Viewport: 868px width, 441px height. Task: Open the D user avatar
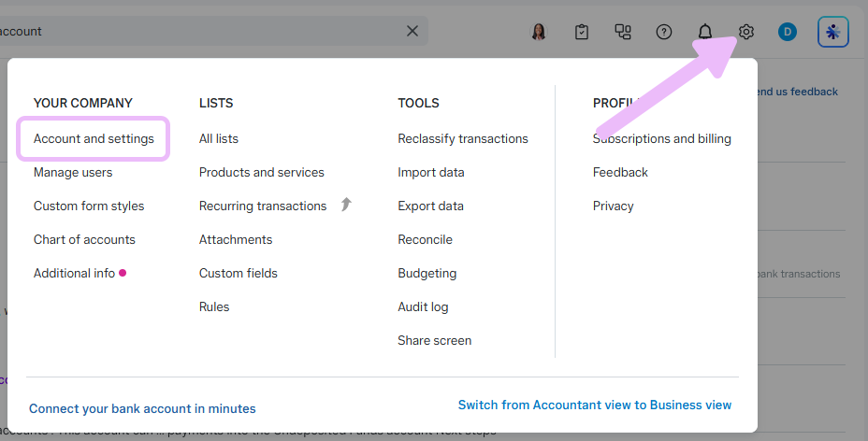click(788, 32)
